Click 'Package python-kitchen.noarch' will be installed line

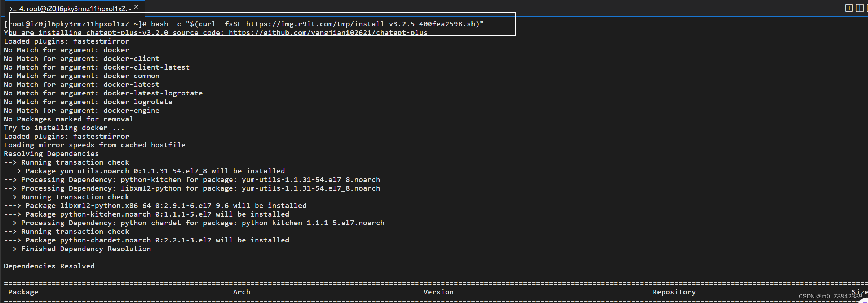coord(146,214)
